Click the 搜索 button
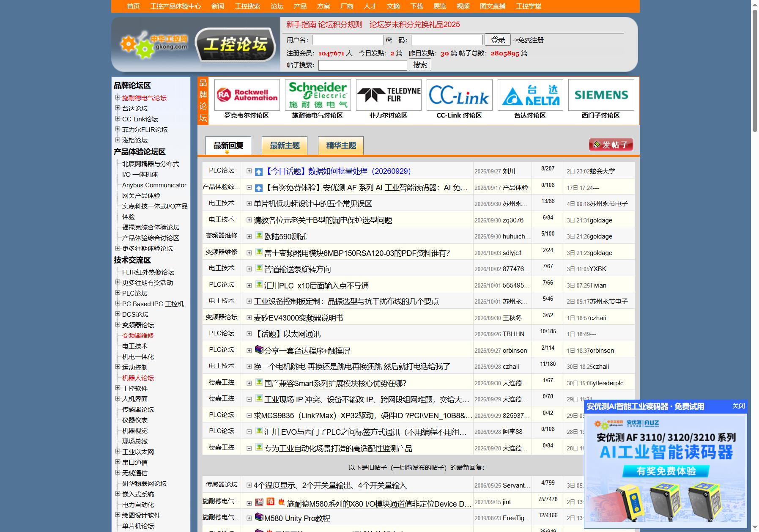 coord(420,65)
